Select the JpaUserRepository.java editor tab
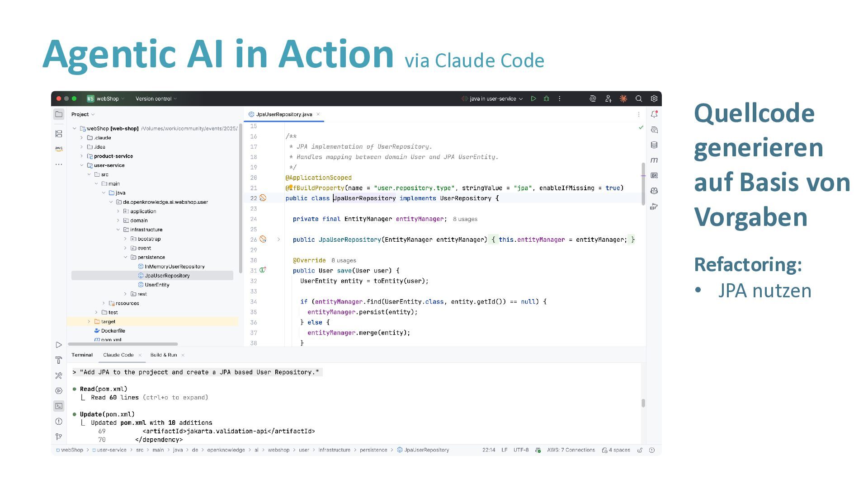868x488 pixels. [x=283, y=114]
